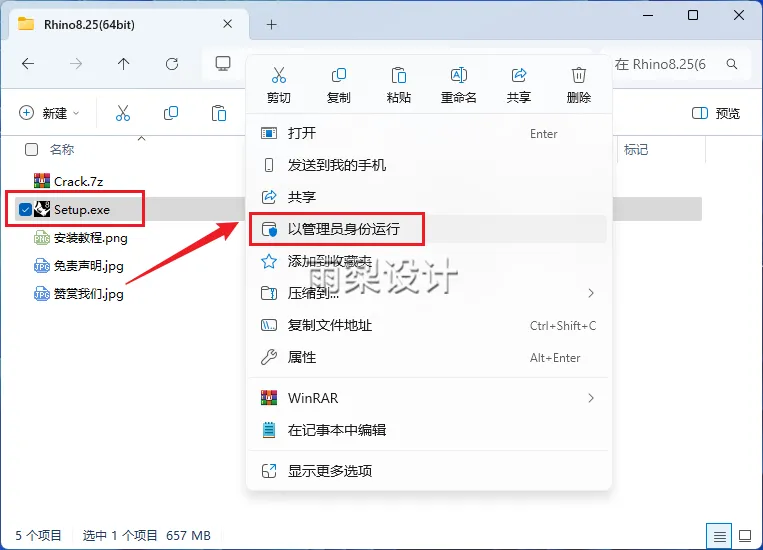Viewport: 763px width, 550px height.
Task: Open the 新建 dropdown
Action: (49, 113)
